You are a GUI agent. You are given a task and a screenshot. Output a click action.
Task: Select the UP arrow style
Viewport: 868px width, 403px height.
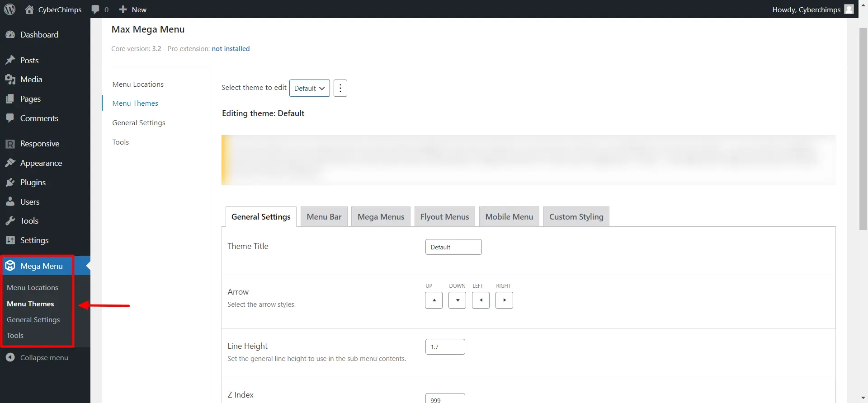pyautogui.click(x=434, y=300)
